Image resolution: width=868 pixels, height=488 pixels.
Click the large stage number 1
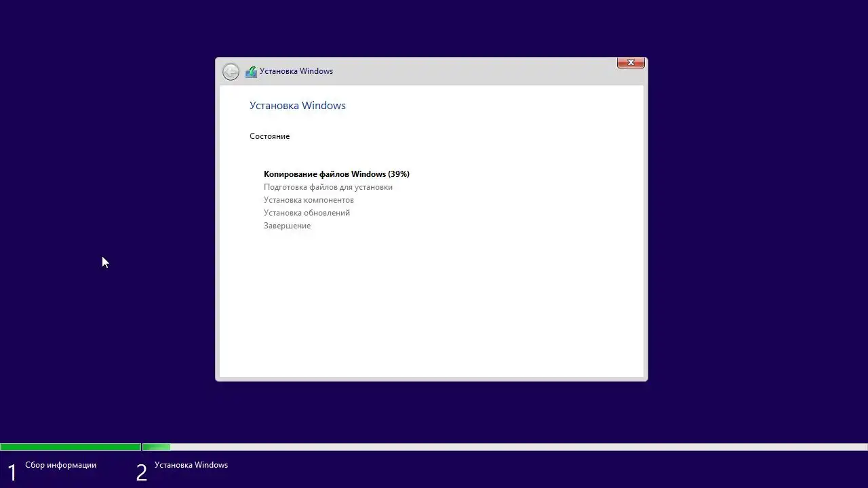click(12, 472)
